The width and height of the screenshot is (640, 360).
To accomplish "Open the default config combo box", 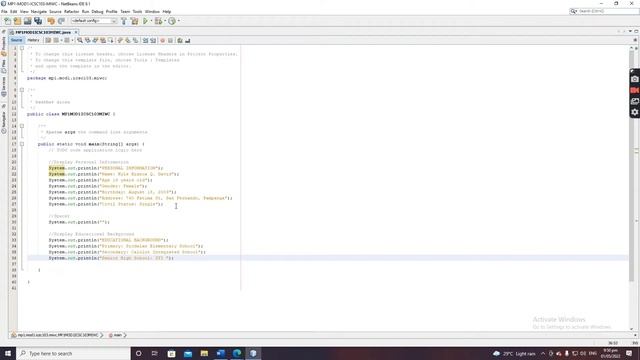I will point(94,21).
